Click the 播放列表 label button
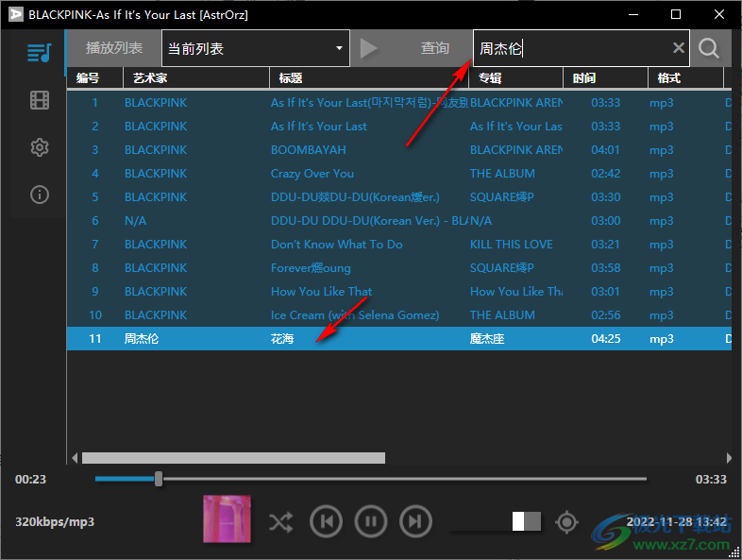Viewport: 742px width, 560px height. coord(113,48)
